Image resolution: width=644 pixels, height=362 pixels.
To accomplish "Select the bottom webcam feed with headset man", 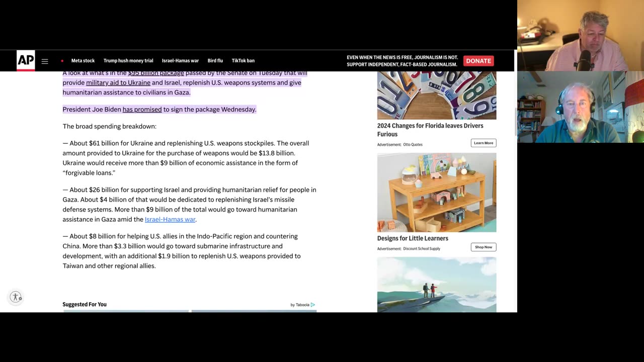I will 581,107.
